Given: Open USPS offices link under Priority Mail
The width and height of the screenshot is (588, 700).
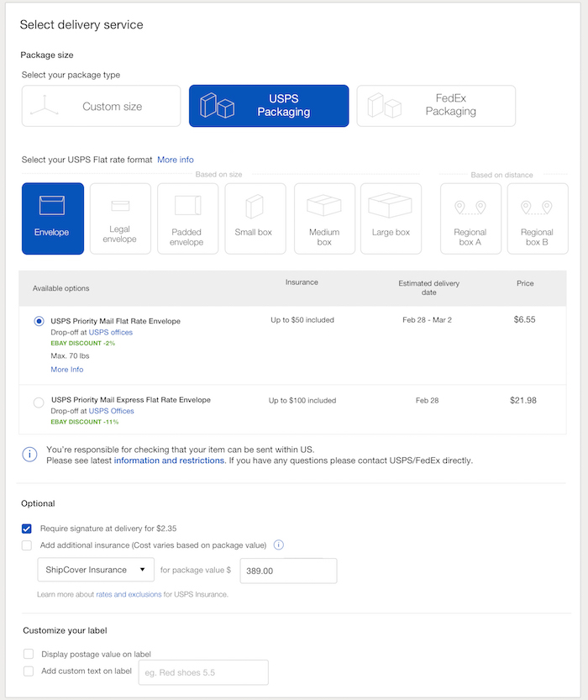Looking at the screenshot, I should click(111, 332).
